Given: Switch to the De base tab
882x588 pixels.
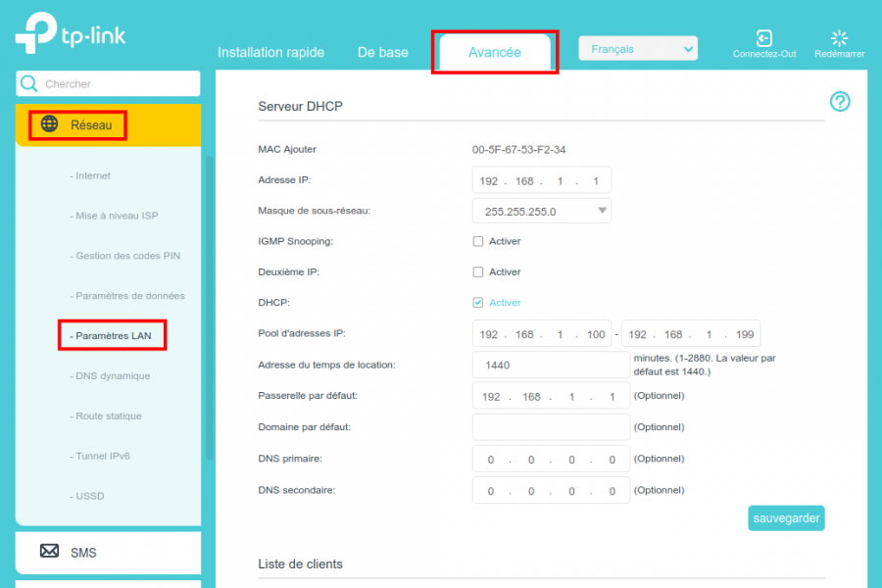Looking at the screenshot, I should pyautogui.click(x=382, y=53).
